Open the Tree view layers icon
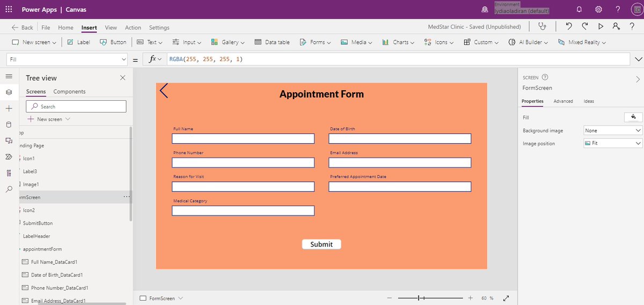 9,92
